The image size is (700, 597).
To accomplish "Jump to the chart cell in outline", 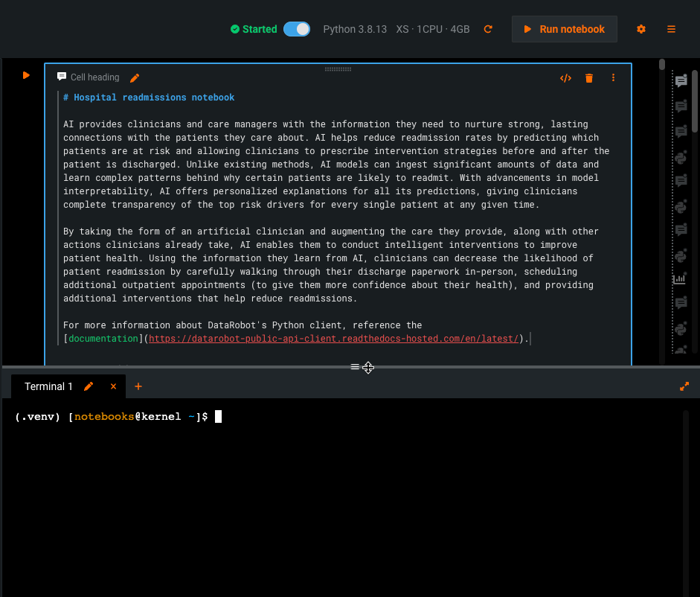I will [x=680, y=279].
